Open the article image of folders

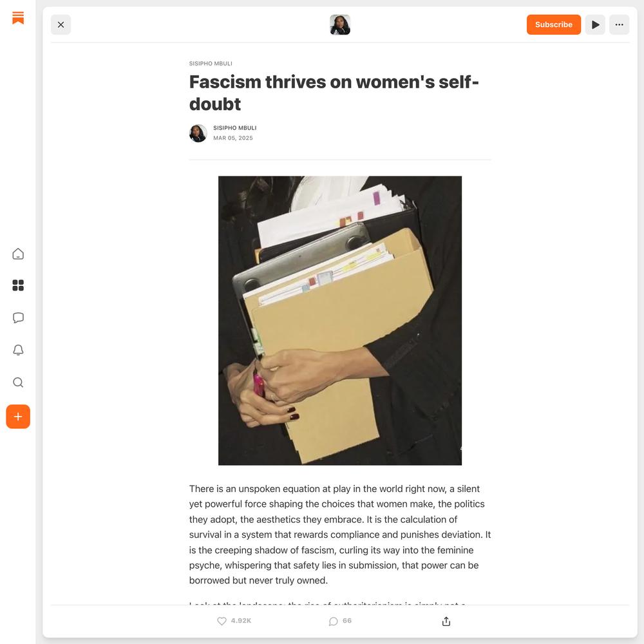[340, 321]
